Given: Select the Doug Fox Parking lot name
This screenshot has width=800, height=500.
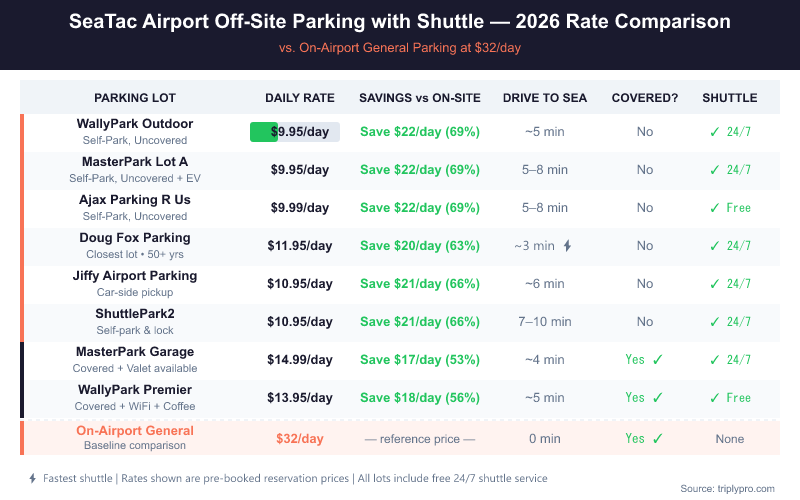Looking at the screenshot, I should [135, 238].
